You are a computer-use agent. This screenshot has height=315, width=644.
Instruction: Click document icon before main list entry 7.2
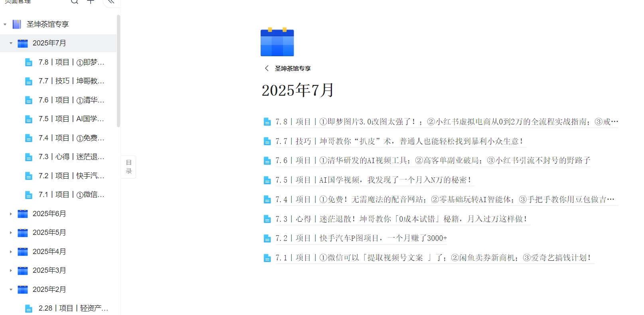tap(267, 239)
